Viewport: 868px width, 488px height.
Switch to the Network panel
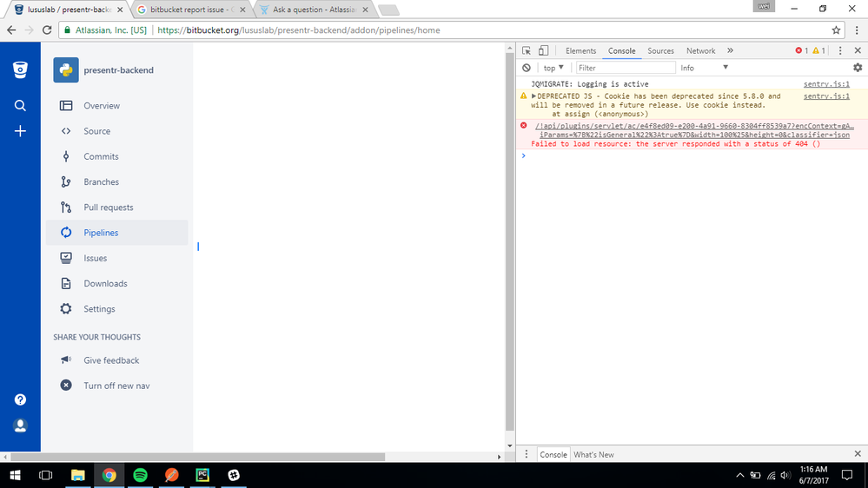(x=701, y=51)
